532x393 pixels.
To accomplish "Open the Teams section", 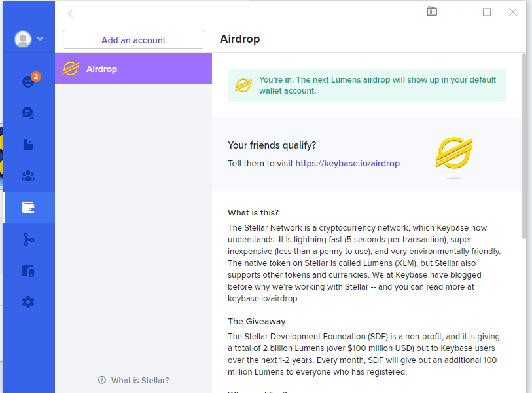I will (x=28, y=176).
